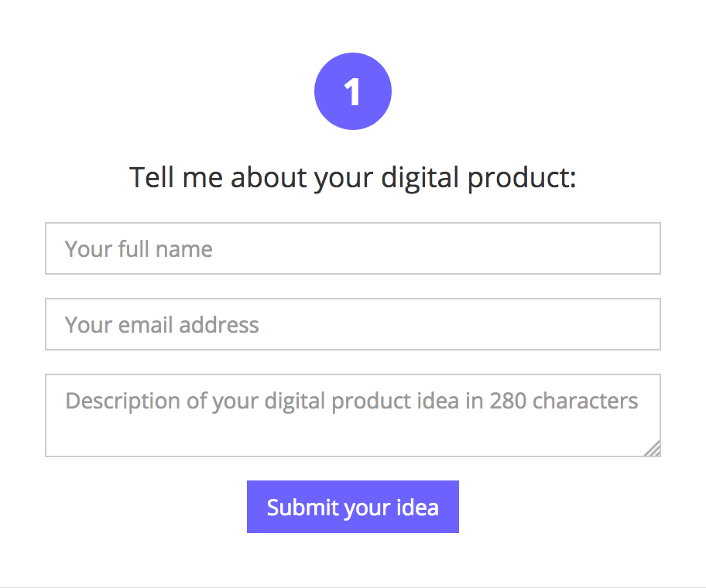Screen dimensions: 706x588
Task: Place cursor on the "Your full name" placeholder text
Action: pyautogui.click(x=139, y=249)
